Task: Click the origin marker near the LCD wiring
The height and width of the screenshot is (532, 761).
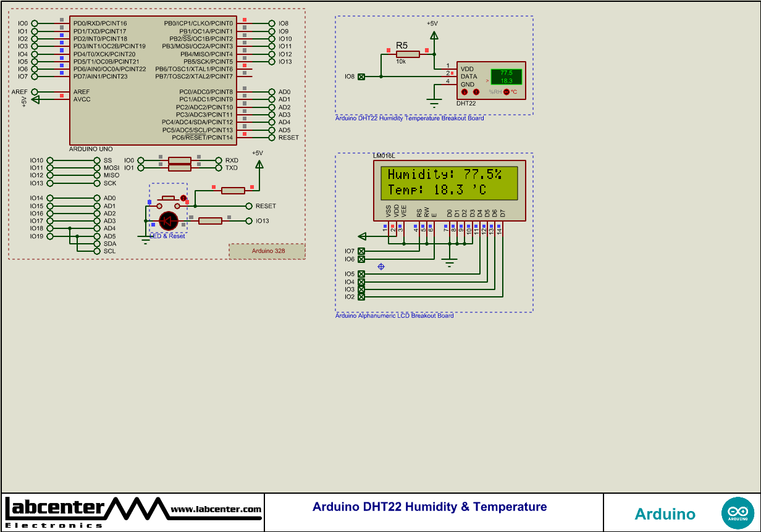Action: 380,266
